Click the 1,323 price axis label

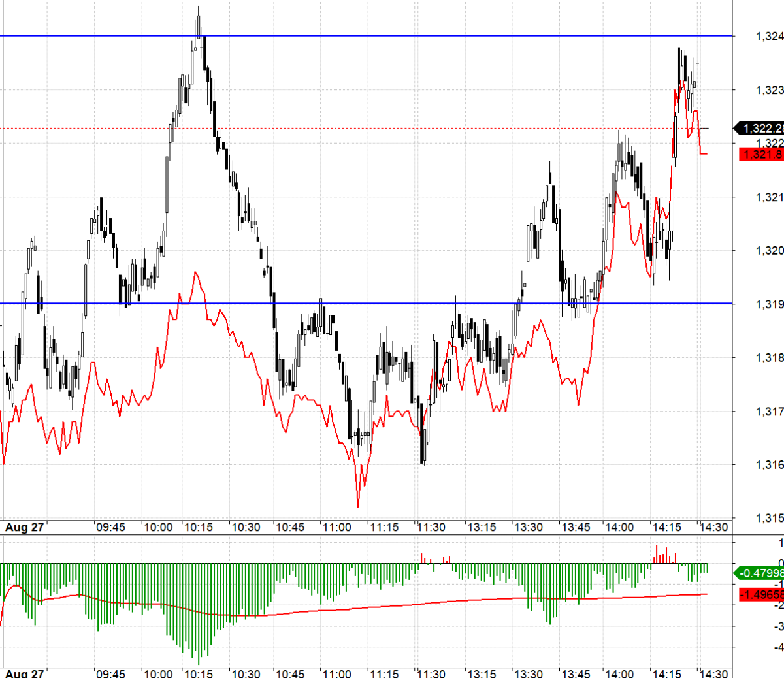pos(769,90)
